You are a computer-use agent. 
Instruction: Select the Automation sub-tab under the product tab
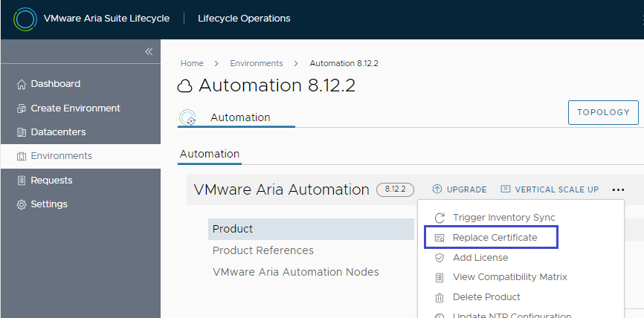[210, 155]
